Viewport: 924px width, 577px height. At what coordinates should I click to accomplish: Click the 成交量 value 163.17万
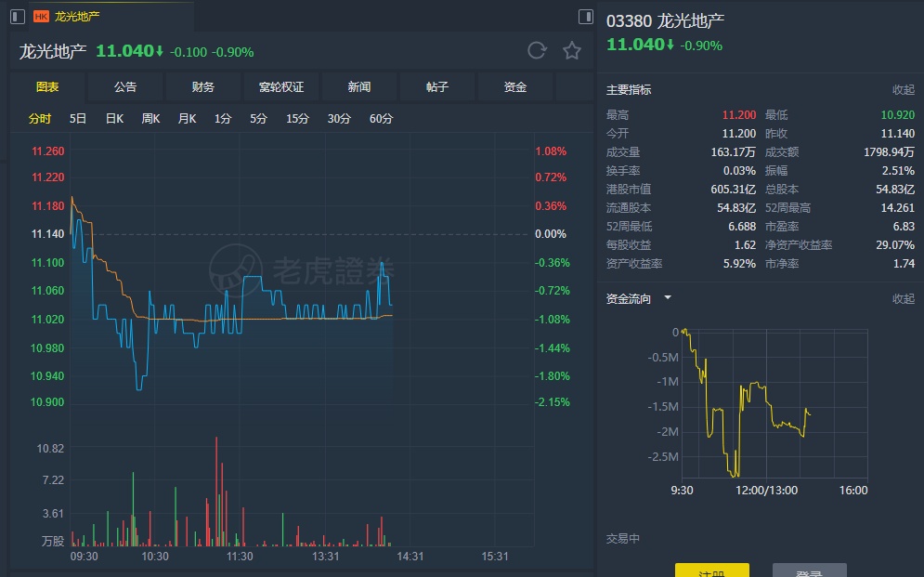click(x=733, y=152)
